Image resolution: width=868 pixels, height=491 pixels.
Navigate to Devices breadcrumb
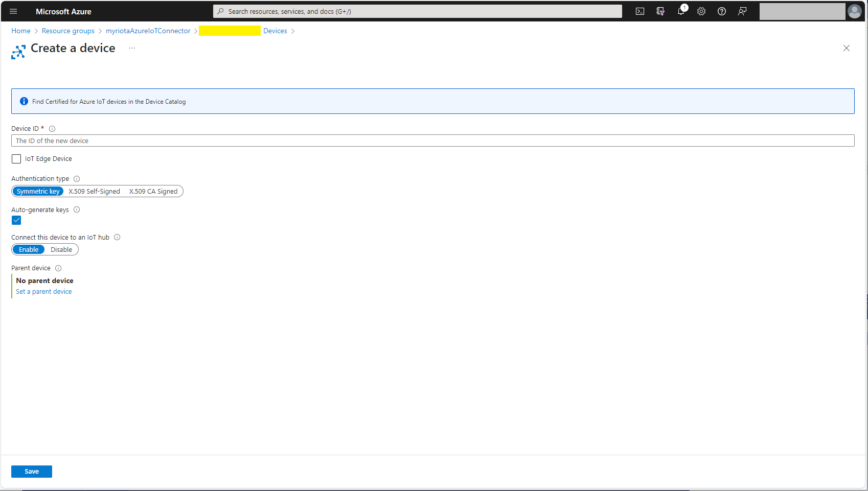click(x=275, y=31)
